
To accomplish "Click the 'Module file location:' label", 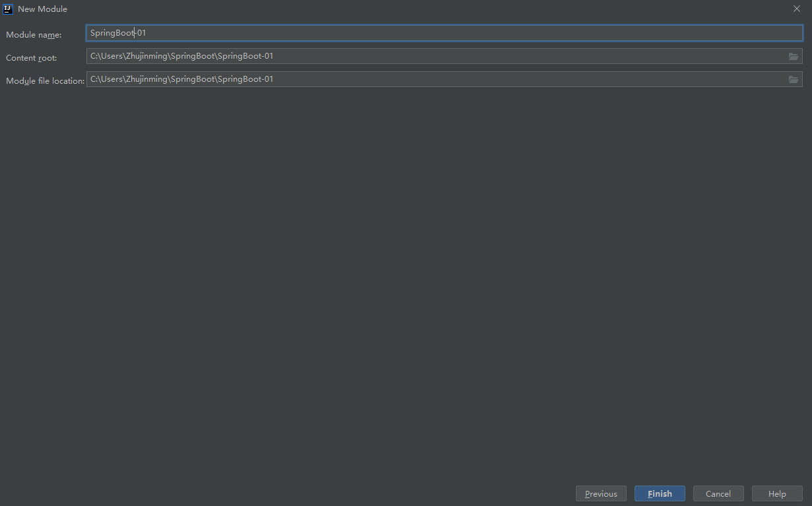I will click(46, 81).
